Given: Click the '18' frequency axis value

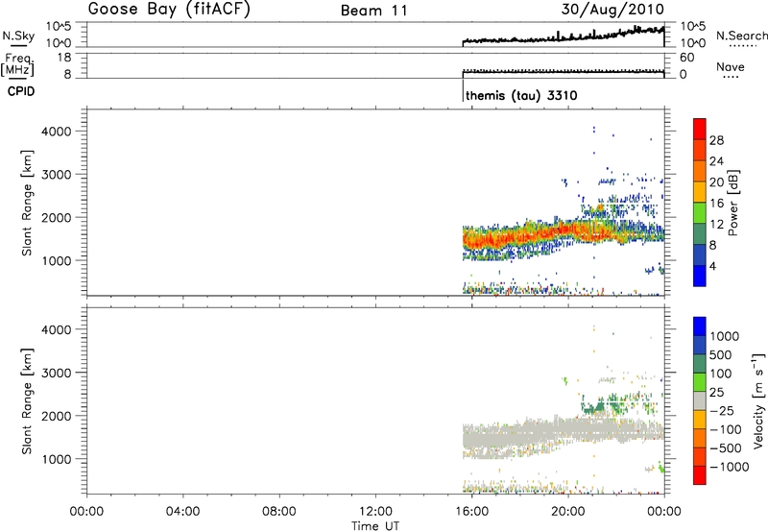Looking at the screenshot, I should (x=64, y=58).
